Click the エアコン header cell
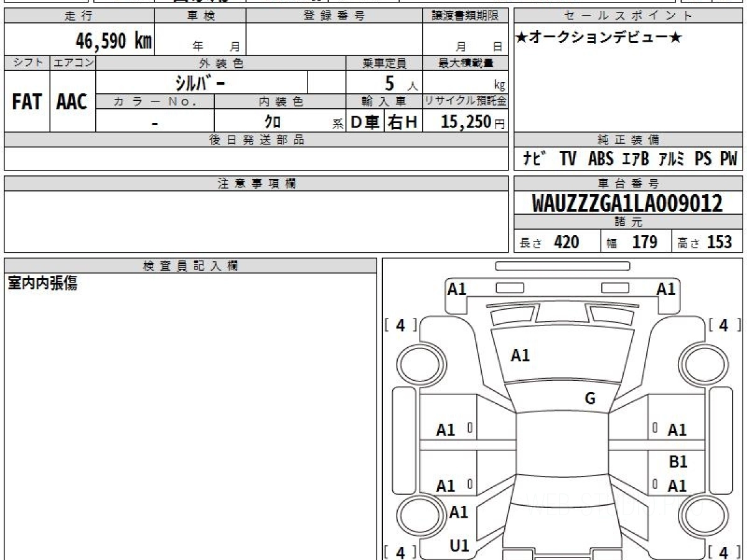747x560 pixels. [x=73, y=63]
